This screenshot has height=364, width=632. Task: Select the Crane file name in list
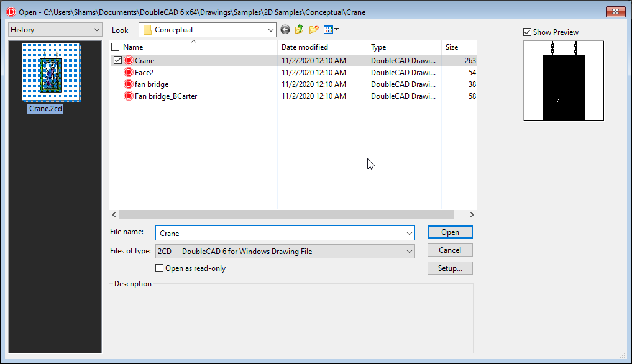[x=144, y=60]
